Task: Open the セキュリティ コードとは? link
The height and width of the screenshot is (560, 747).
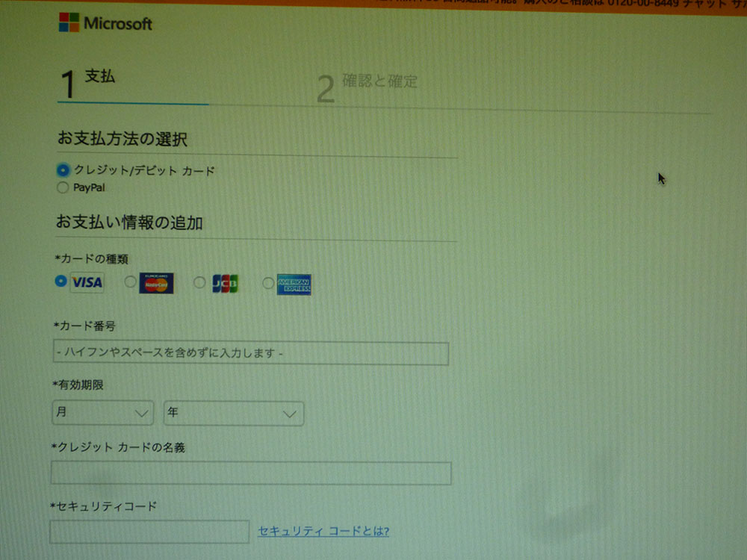Action: (x=323, y=531)
